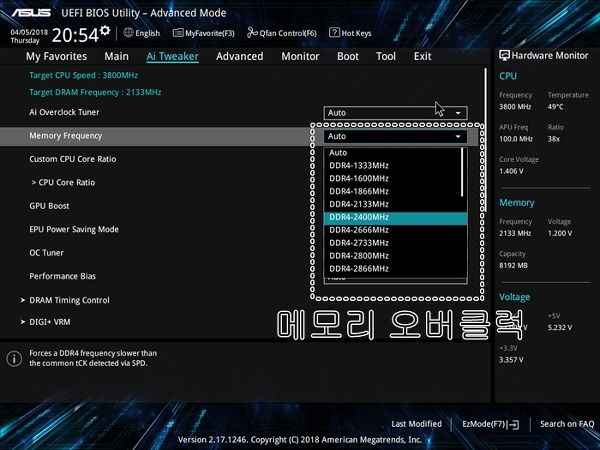Select DDR4-2800MHz option

point(395,256)
